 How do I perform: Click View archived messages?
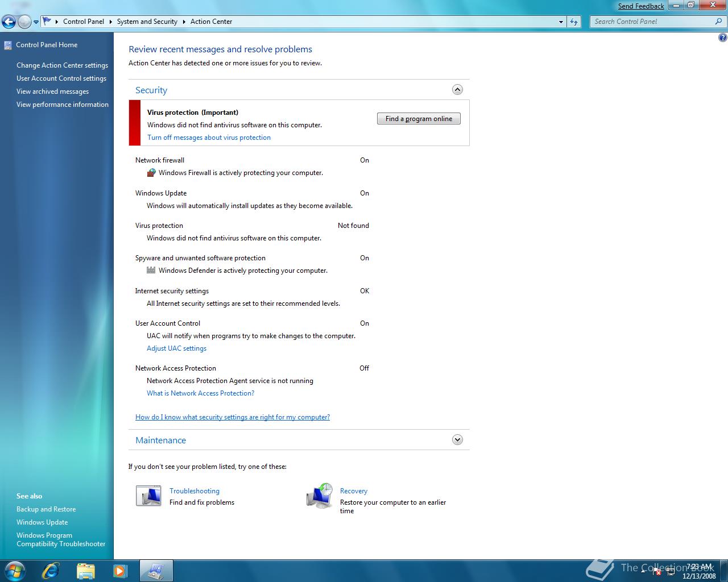tap(52, 92)
